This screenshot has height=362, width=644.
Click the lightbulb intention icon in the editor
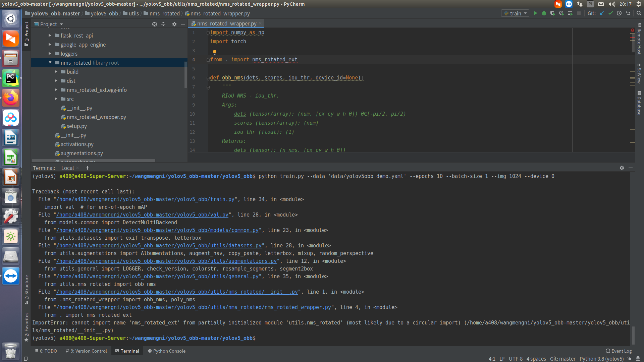[x=215, y=52]
